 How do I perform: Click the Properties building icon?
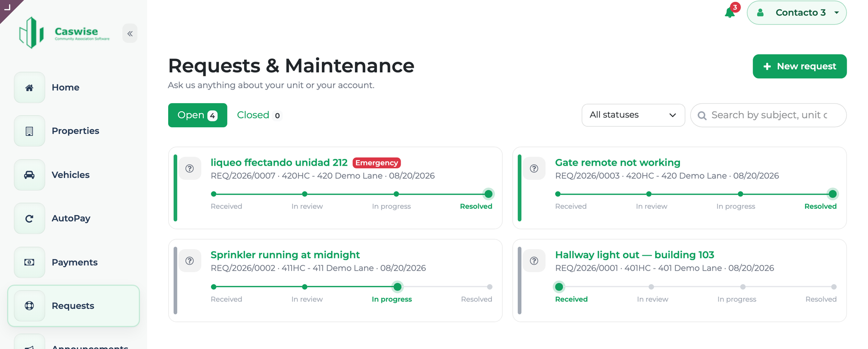[x=29, y=131]
